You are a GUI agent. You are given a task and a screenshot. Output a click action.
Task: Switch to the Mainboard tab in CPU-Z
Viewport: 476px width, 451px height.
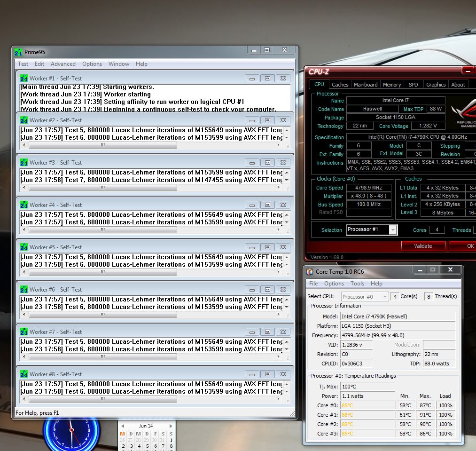[x=366, y=85]
